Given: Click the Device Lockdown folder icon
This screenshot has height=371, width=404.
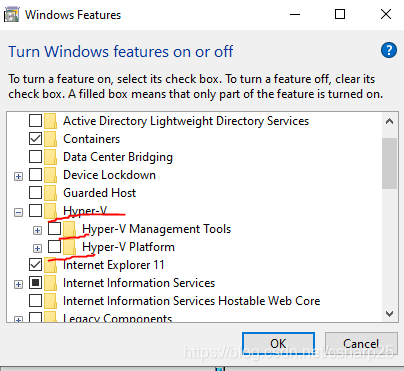Looking at the screenshot, I should click(50, 175).
